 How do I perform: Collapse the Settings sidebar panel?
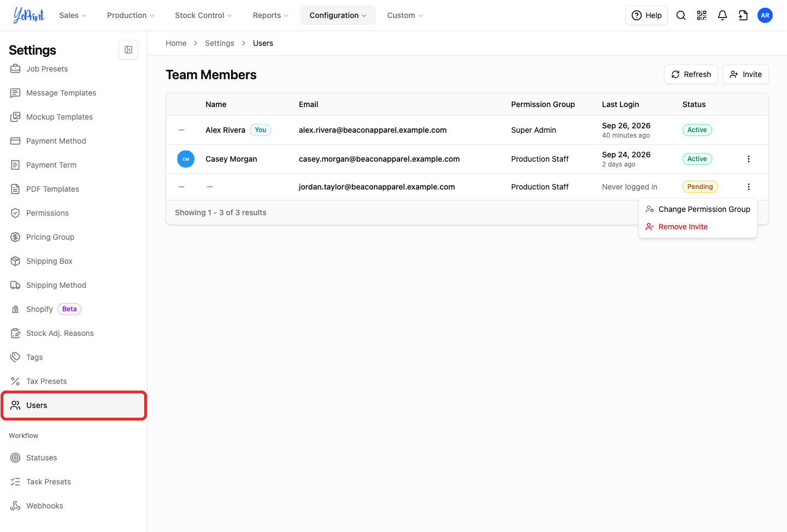[x=128, y=50]
